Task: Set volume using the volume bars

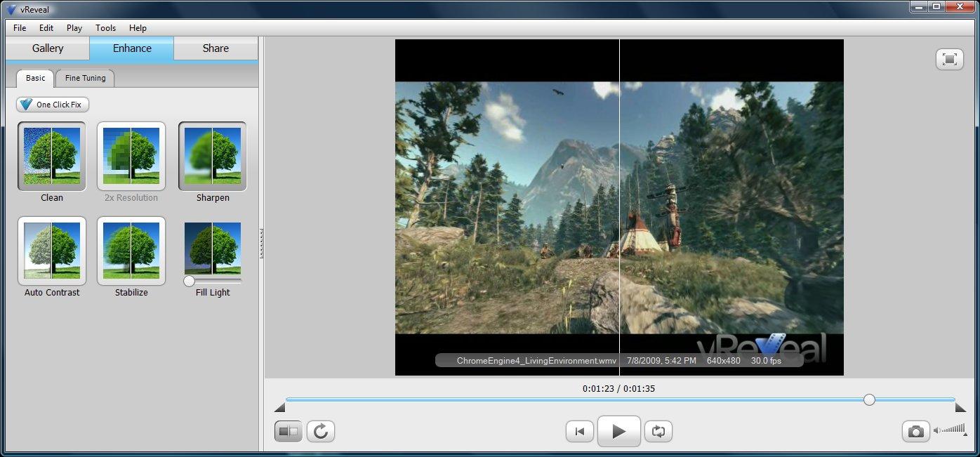Action: pos(953,429)
